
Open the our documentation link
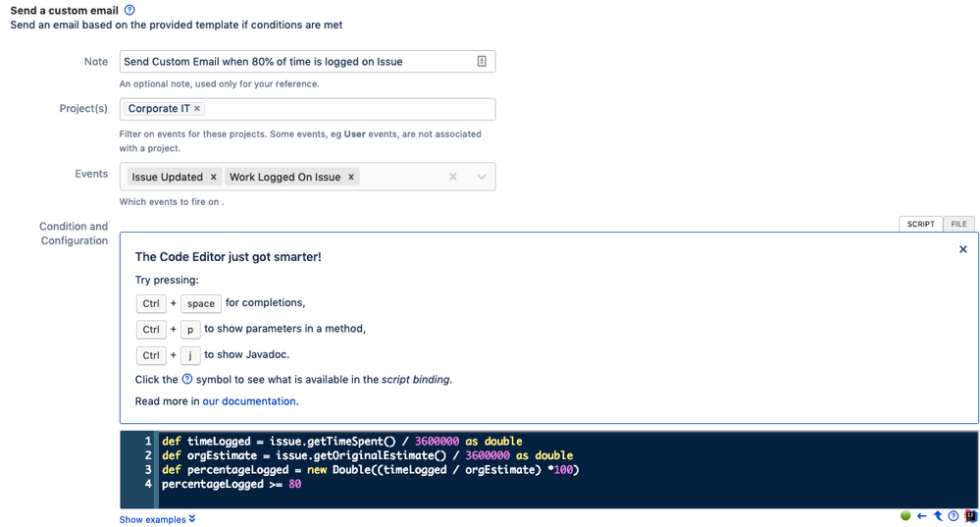click(250, 401)
